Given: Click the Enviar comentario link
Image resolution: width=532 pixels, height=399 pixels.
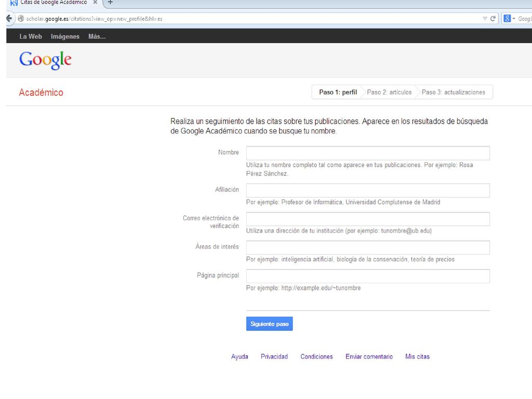Looking at the screenshot, I should [x=369, y=356].
